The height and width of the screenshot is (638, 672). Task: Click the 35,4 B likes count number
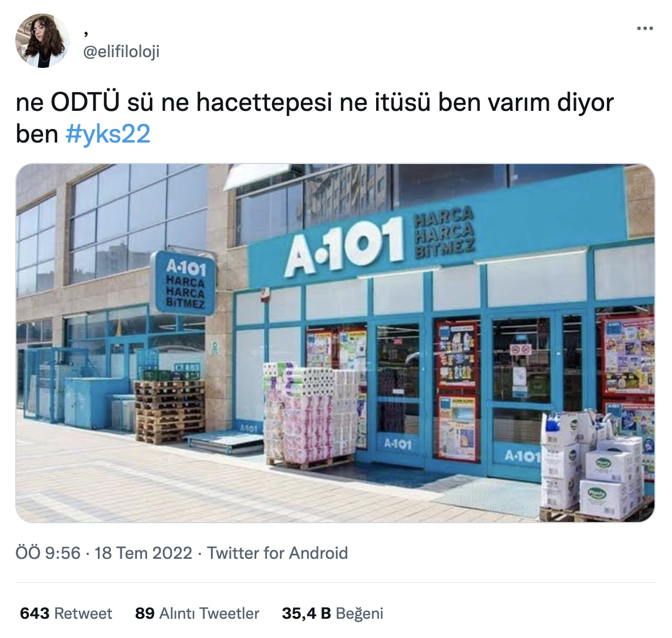307,613
